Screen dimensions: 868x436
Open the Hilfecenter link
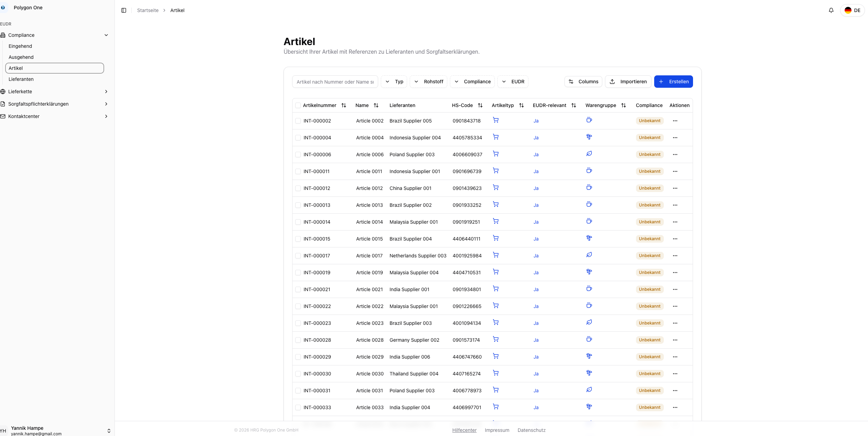pos(464,430)
